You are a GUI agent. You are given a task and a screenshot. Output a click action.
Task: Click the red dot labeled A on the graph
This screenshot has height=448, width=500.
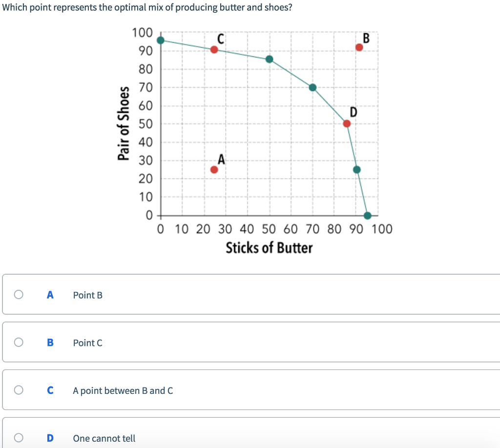[214, 169]
